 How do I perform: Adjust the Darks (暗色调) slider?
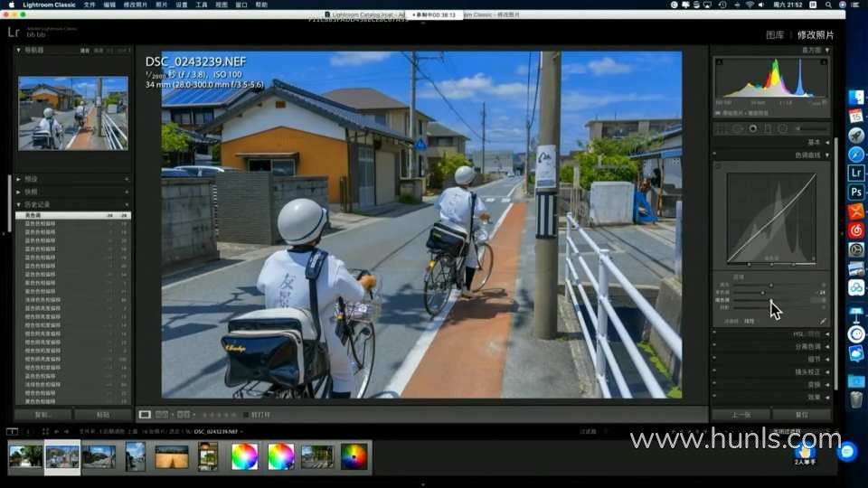pos(770,300)
